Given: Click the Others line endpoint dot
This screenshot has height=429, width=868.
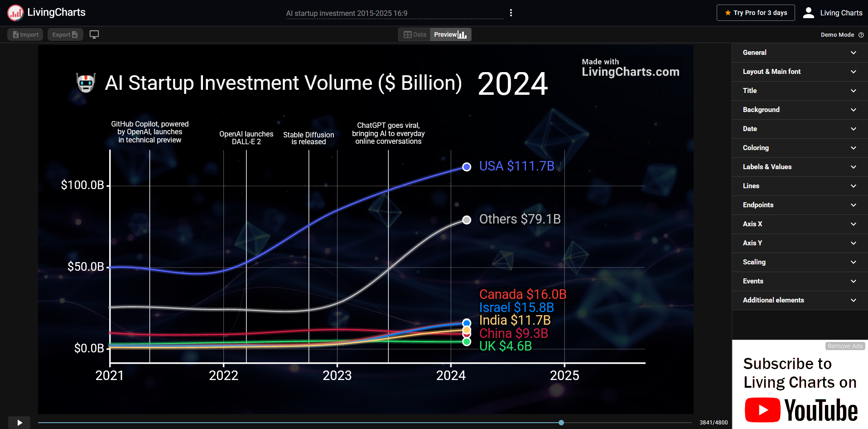Looking at the screenshot, I should click(467, 220).
